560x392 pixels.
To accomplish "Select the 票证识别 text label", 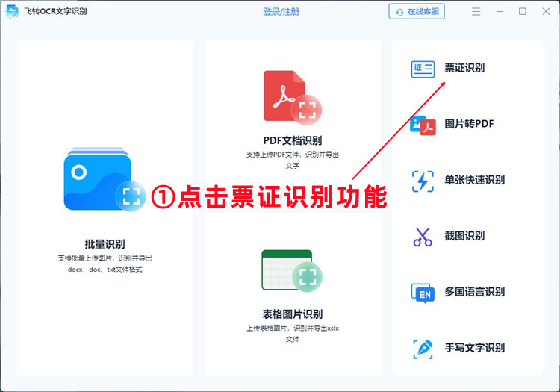I will pyautogui.click(x=464, y=68).
